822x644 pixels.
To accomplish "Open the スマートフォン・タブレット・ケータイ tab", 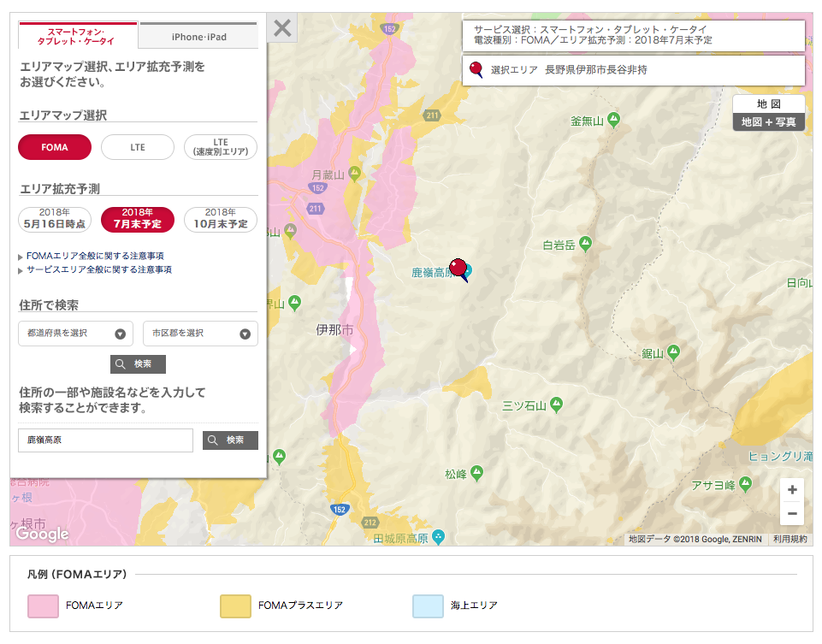I will 78,36.
